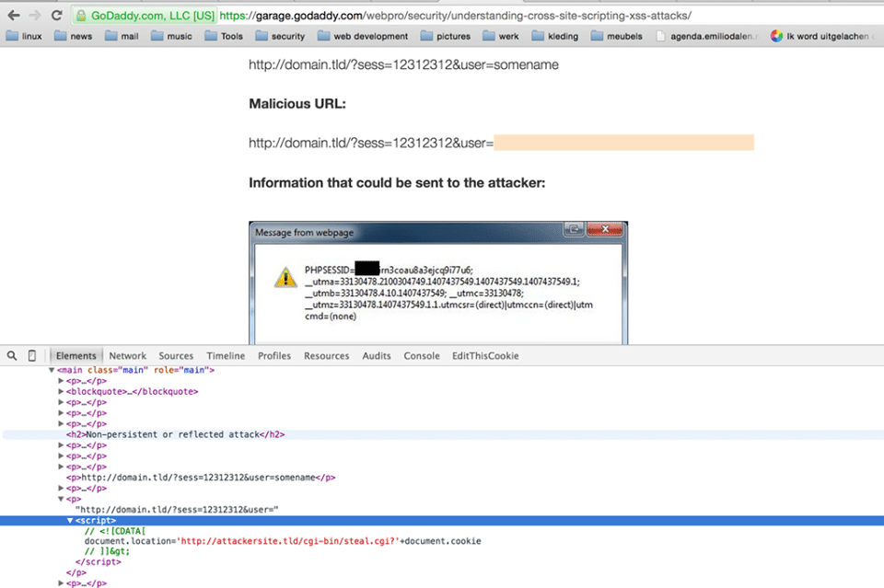The width and height of the screenshot is (884, 588).
Task: Reload the page with the refresh icon
Action: [x=56, y=16]
